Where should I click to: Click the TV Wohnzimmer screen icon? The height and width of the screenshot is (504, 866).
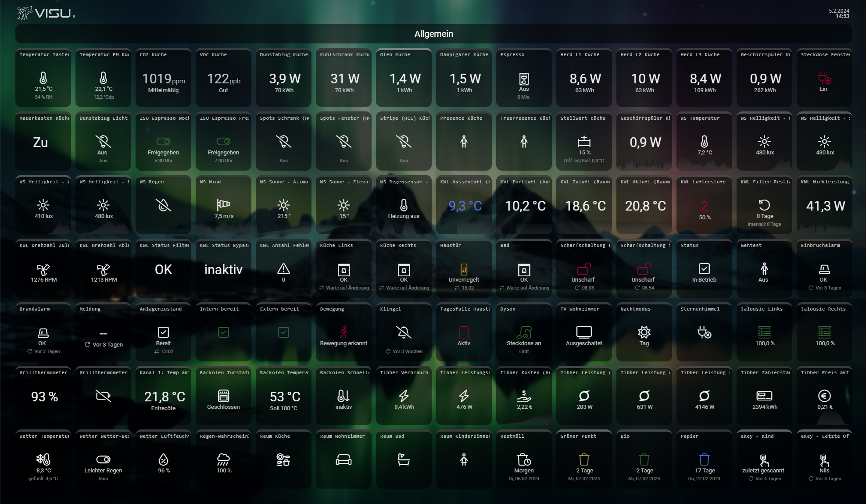[x=584, y=332]
